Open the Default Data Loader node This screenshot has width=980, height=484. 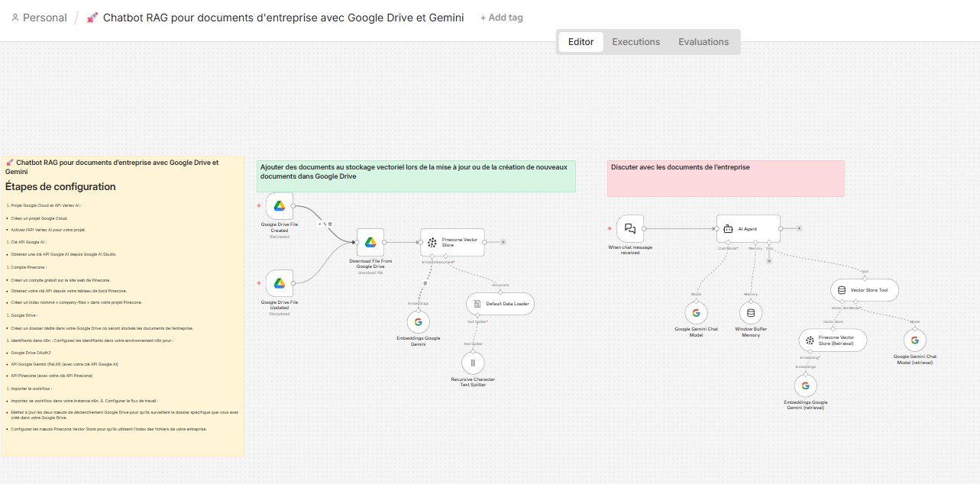(500, 303)
